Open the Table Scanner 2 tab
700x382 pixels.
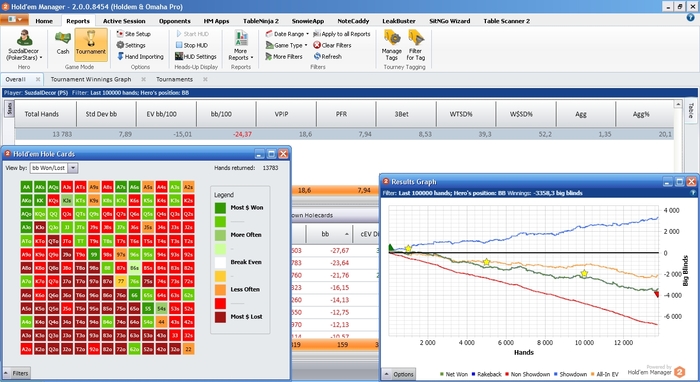coord(507,21)
